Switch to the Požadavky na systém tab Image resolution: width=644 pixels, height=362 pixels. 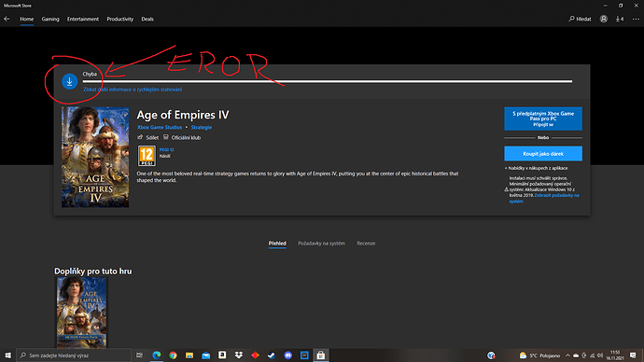pos(322,244)
